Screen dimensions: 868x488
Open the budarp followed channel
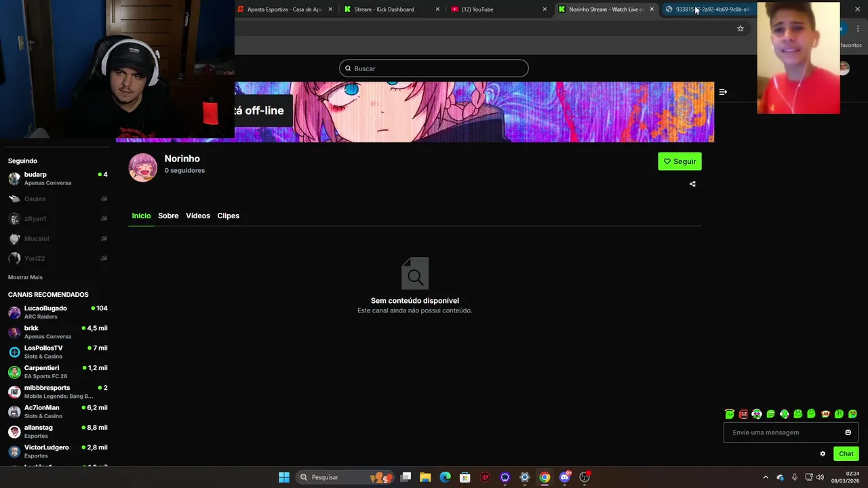58,178
